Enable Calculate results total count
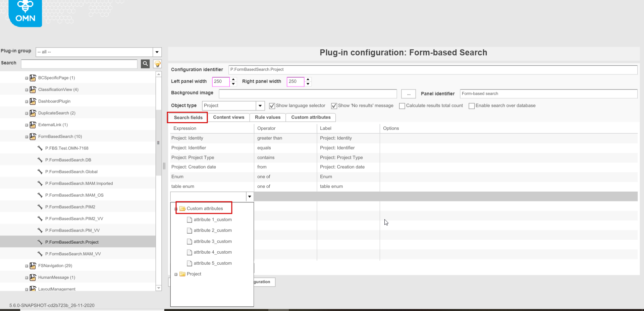 (x=402, y=106)
